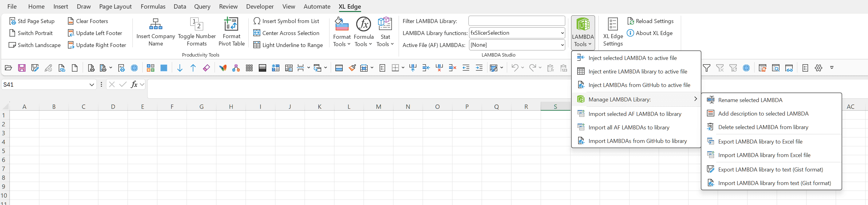868x205 pixels.
Task: Click the sort descending down arrow icon
Action: point(180,68)
